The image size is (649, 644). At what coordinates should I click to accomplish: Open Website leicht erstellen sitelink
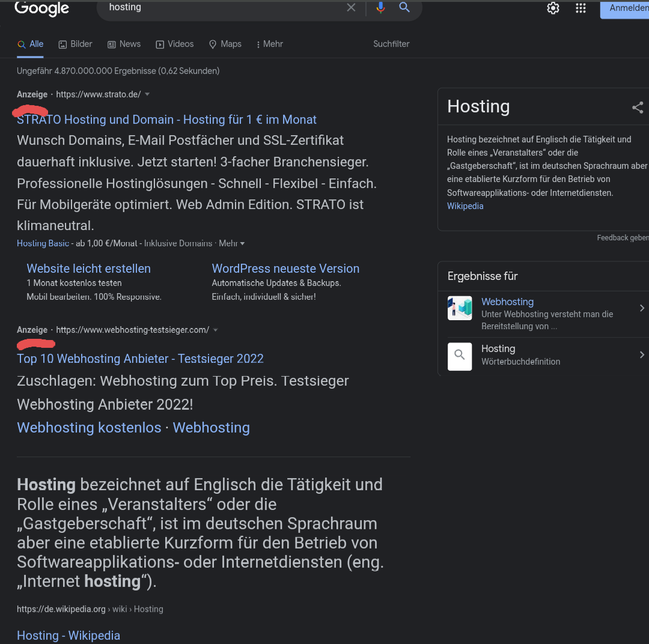click(88, 268)
